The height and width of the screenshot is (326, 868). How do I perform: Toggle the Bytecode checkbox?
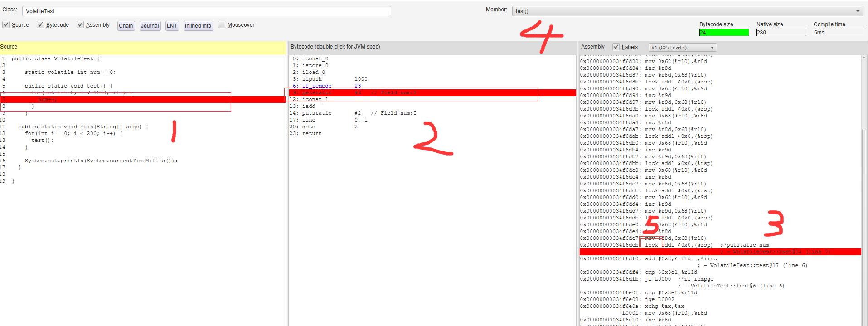(40, 24)
